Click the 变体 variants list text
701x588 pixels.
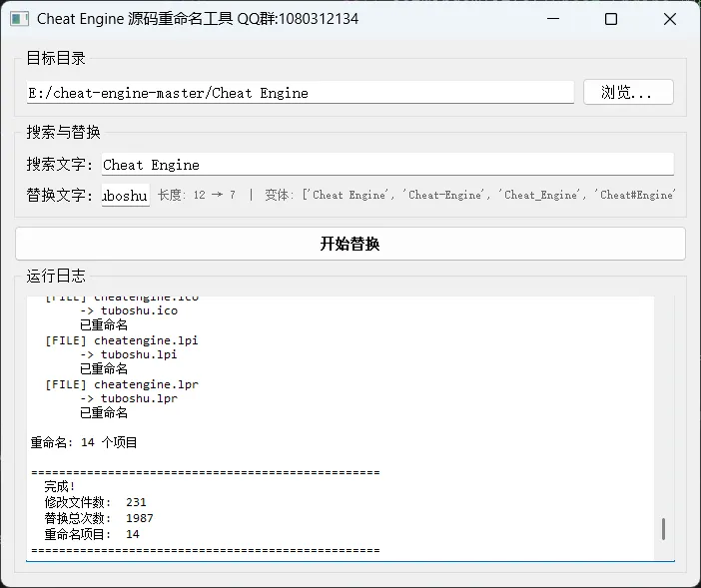pyautogui.click(x=470, y=195)
